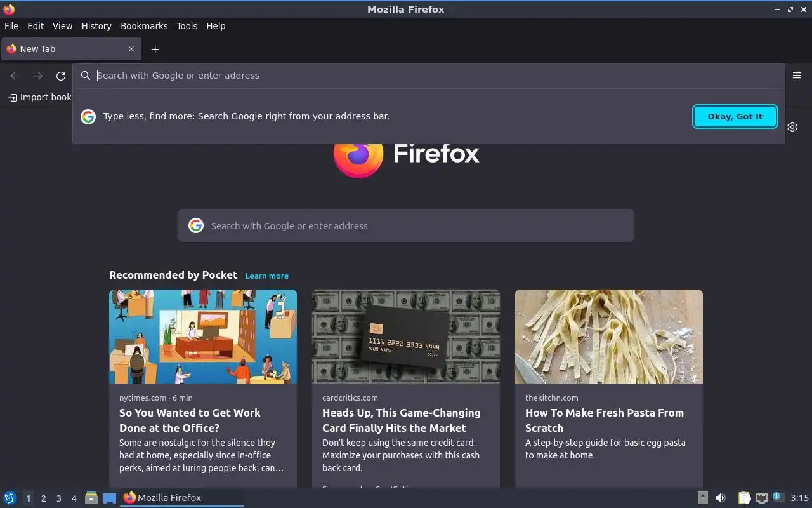812x508 pixels.
Task: Click the text 'thekitchn.com'
Action: 552,398
